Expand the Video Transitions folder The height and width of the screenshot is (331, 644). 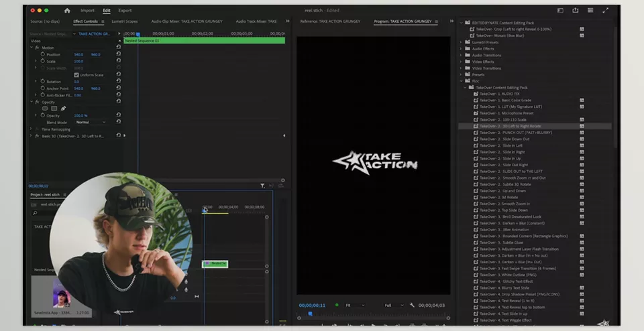click(461, 68)
